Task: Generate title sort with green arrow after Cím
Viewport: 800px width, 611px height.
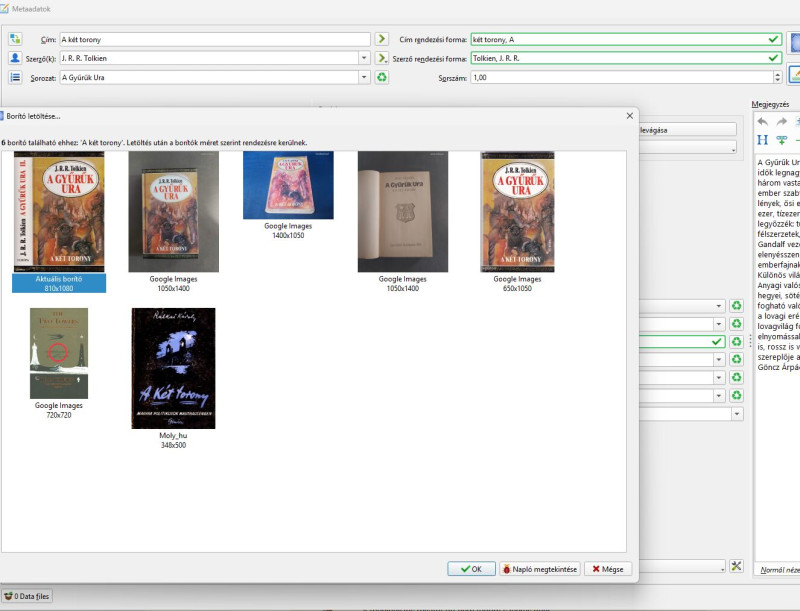Action: point(381,39)
